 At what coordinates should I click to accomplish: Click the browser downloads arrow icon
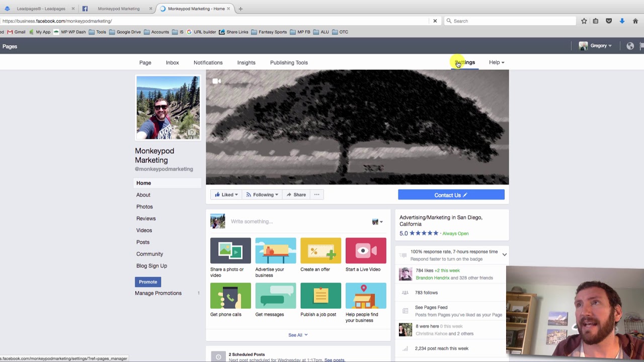coord(622,21)
